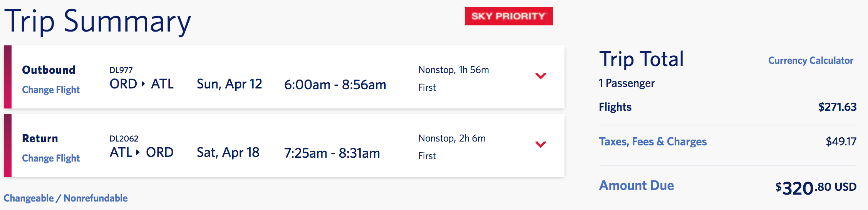The image size is (868, 210).
Task: Open the Currency Calculator
Action: pyautogui.click(x=811, y=60)
